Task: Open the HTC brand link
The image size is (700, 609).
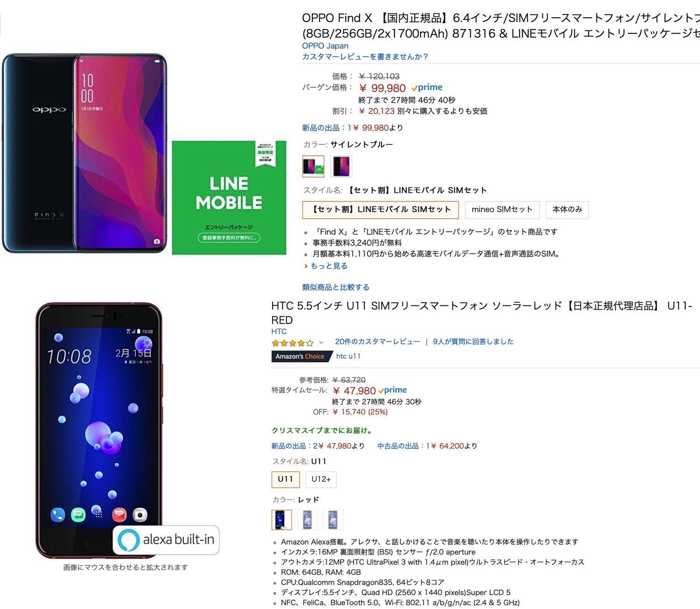Action: (x=279, y=332)
